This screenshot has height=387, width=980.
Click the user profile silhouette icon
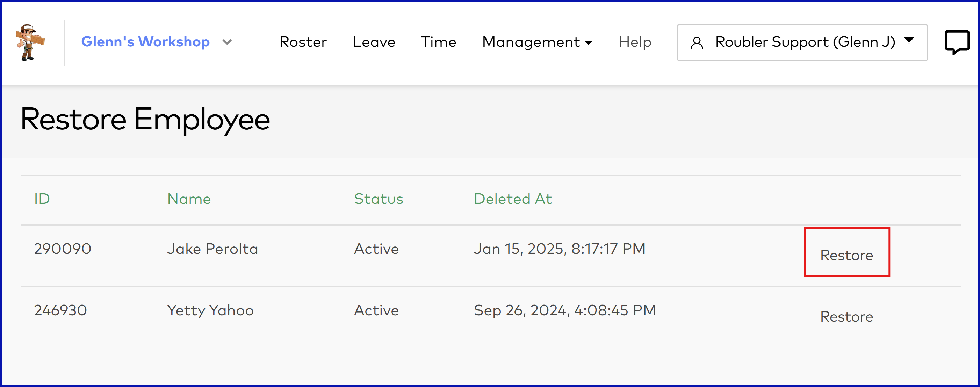(x=697, y=43)
